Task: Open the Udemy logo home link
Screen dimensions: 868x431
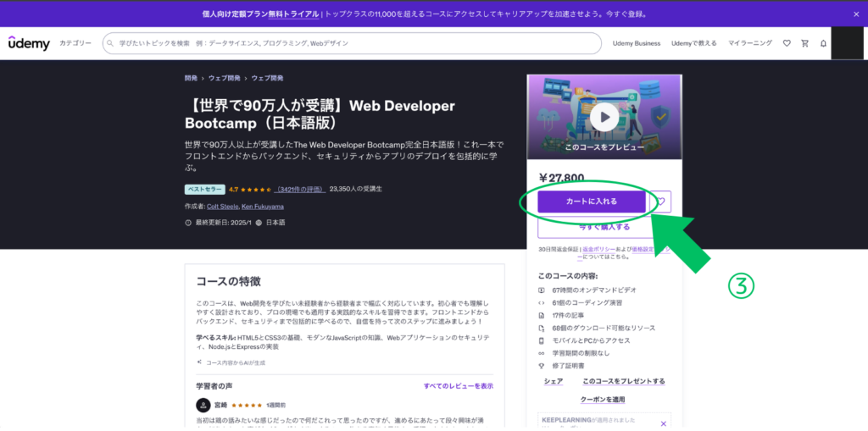Action: click(29, 43)
